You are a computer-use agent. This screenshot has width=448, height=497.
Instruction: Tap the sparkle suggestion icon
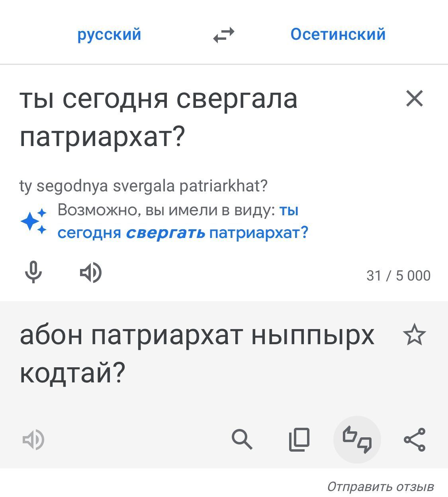pos(34,221)
